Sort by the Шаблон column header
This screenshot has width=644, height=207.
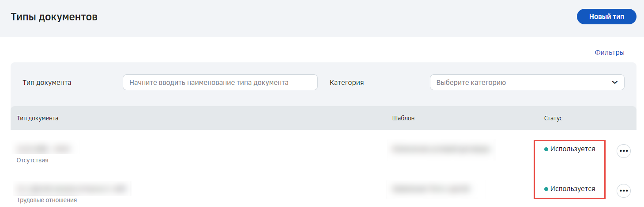(403, 118)
